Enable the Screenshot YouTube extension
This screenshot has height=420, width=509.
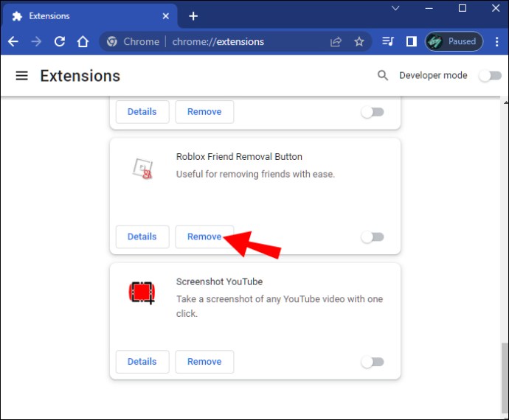click(373, 362)
